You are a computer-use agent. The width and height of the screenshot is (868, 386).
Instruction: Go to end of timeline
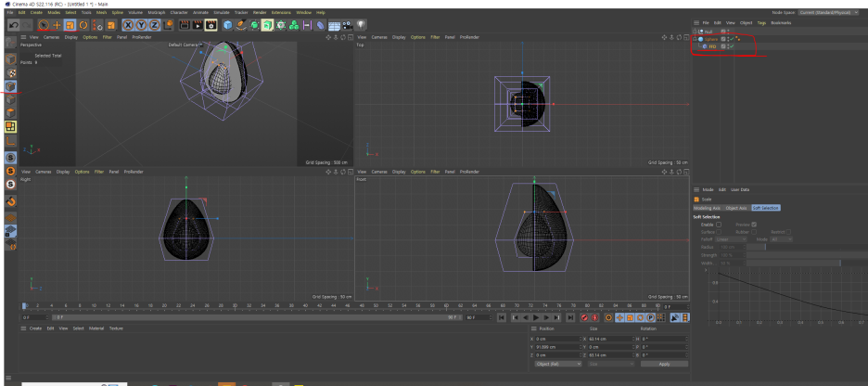[570, 318]
